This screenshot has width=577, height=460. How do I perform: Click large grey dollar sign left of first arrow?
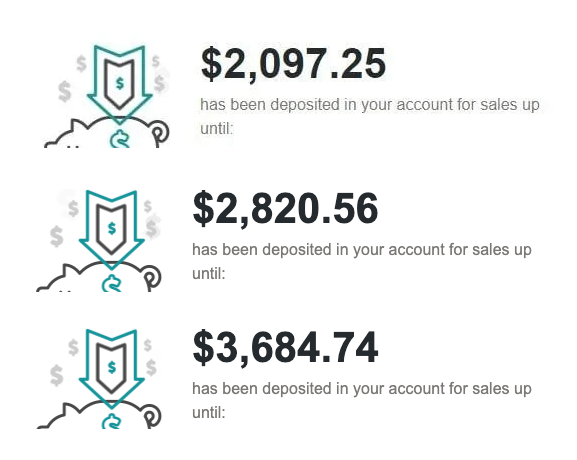(x=65, y=92)
